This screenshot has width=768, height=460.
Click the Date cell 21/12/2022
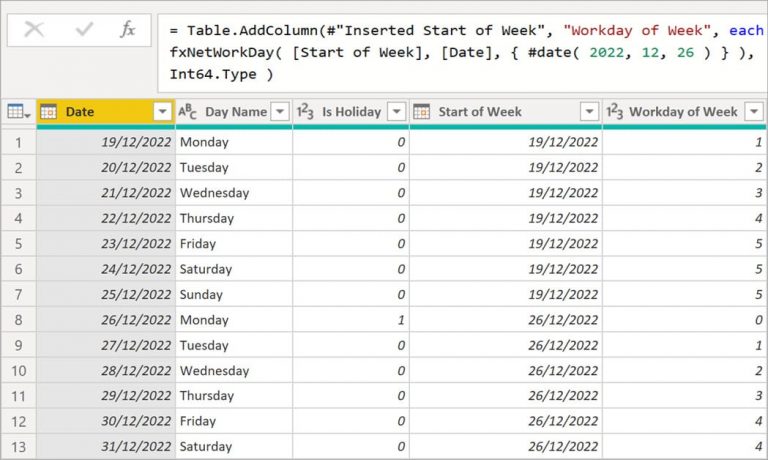click(x=106, y=193)
